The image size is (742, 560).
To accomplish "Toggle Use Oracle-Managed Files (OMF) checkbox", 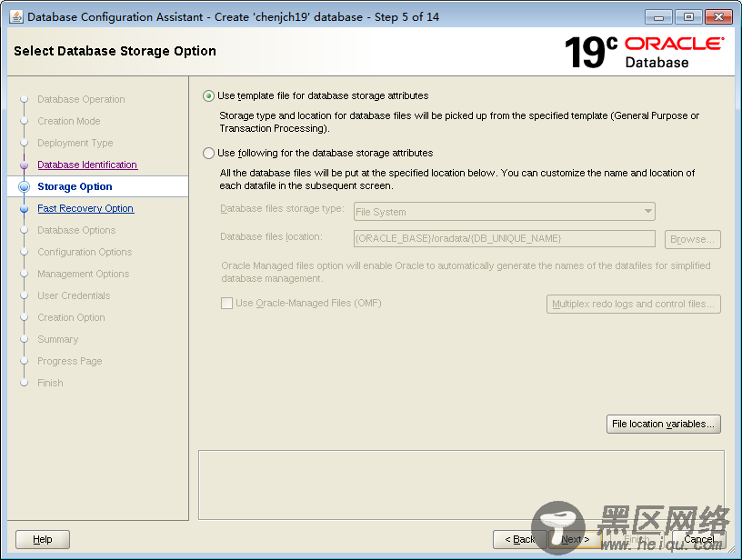I will click(226, 303).
